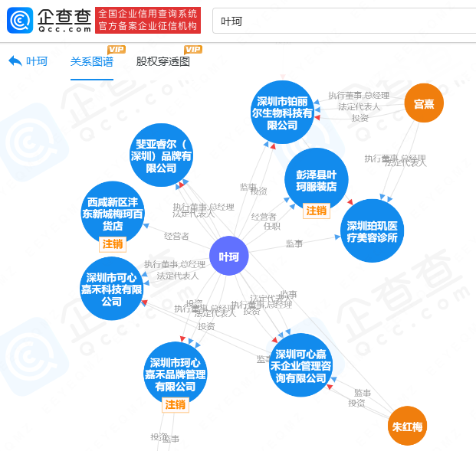Select the central 叶珂 node
476x451 pixels.
coord(229,256)
